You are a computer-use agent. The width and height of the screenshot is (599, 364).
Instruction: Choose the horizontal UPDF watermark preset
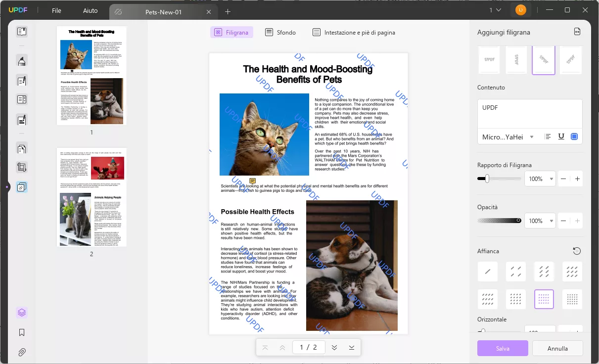(x=489, y=60)
